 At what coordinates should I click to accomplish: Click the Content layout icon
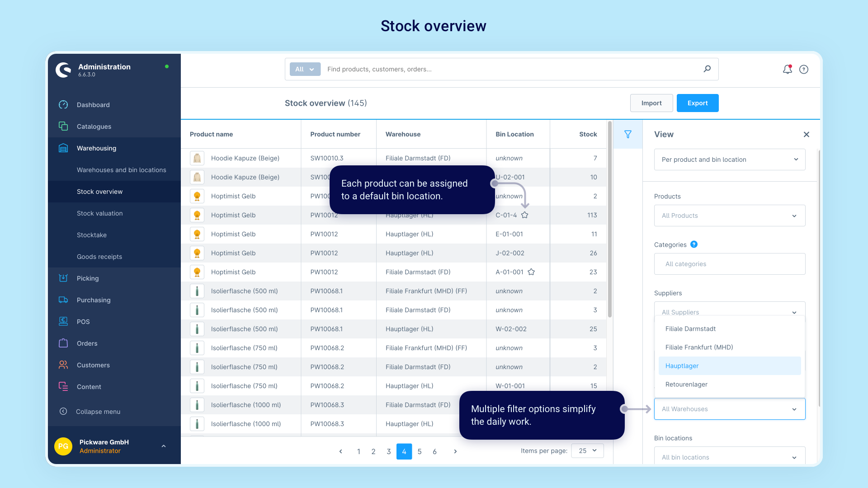[x=63, y=387]
